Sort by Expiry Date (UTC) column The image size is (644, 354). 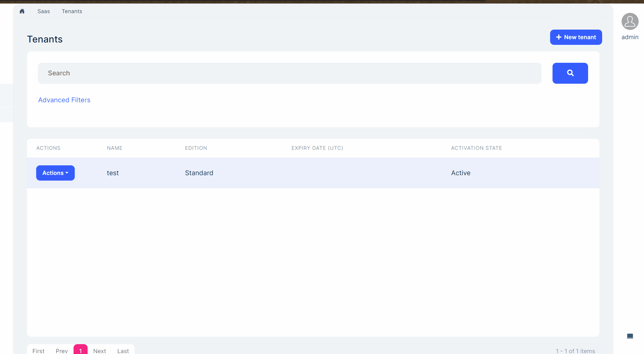tap(317, 148)
